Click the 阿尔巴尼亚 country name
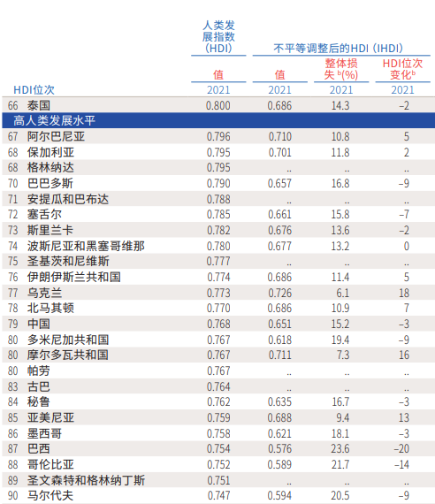The height and width of the screenshot is (504, 435). coord(56,136)
